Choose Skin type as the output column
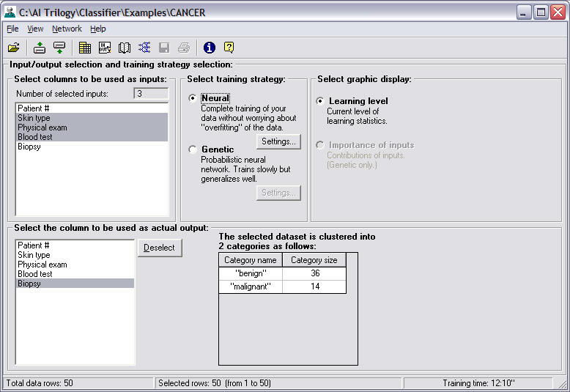The height and width of the screenshot is (392, 570). (75, 255)
